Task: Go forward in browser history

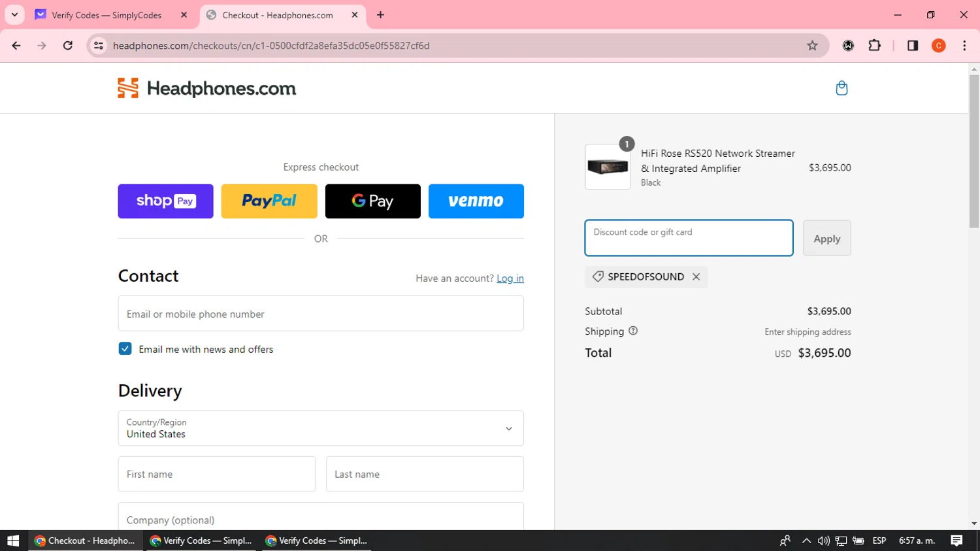Action: 42,46
